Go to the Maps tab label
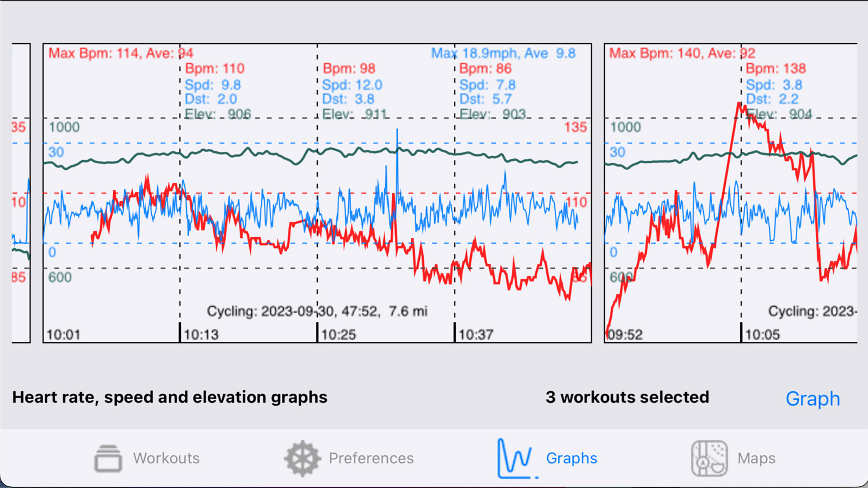This screenshot has width=868, height=488. [x=756, y=458]
